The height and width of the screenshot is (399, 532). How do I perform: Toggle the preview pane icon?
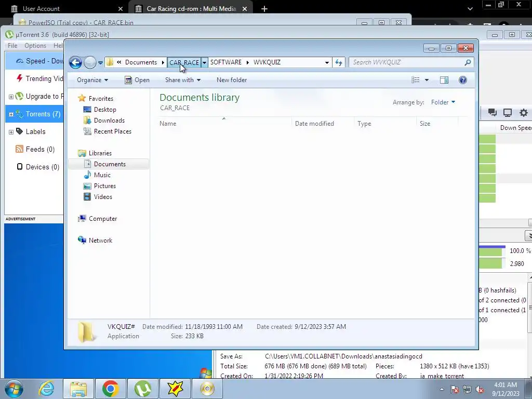[444, 80]
